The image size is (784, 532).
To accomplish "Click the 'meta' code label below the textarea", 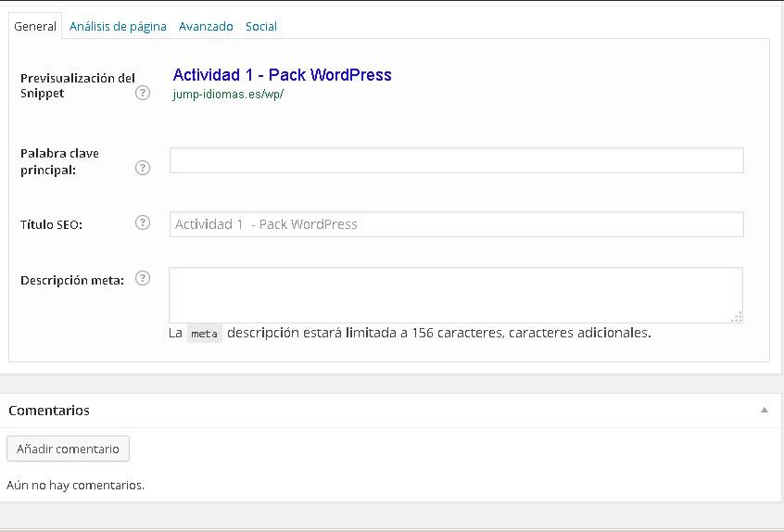I will (x=205, y=334).
